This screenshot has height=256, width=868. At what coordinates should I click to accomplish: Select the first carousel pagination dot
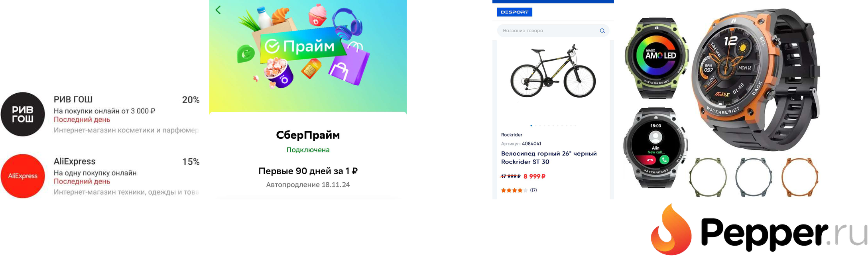(x=531, y=125)
